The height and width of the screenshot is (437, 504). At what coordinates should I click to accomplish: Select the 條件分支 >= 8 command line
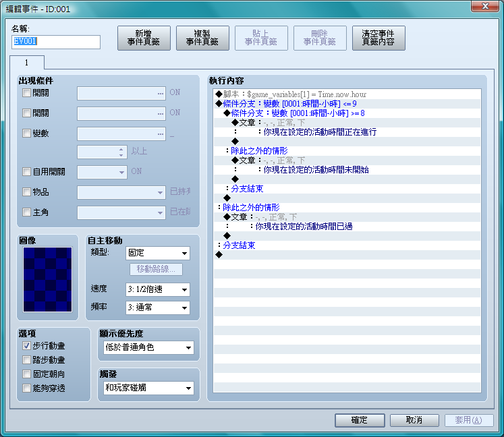pyautogui.click(x=347, y=113)
